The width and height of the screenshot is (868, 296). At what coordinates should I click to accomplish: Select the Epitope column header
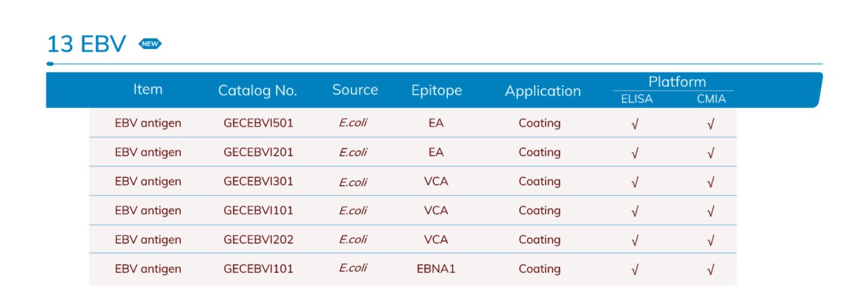(x=436, y=91)
